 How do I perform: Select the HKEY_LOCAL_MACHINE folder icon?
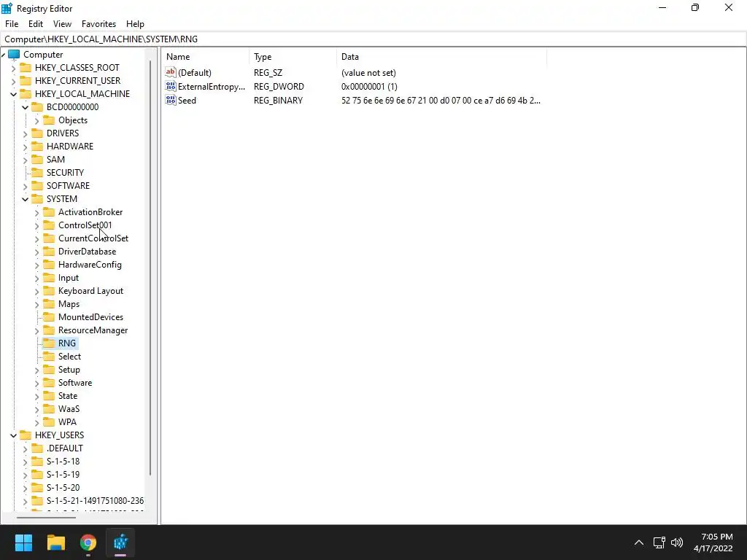click(26, 94)
